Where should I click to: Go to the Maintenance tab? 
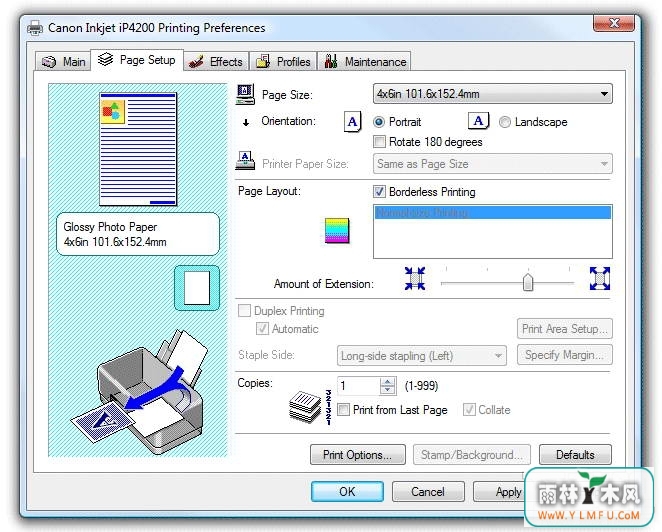coord(364,62)
